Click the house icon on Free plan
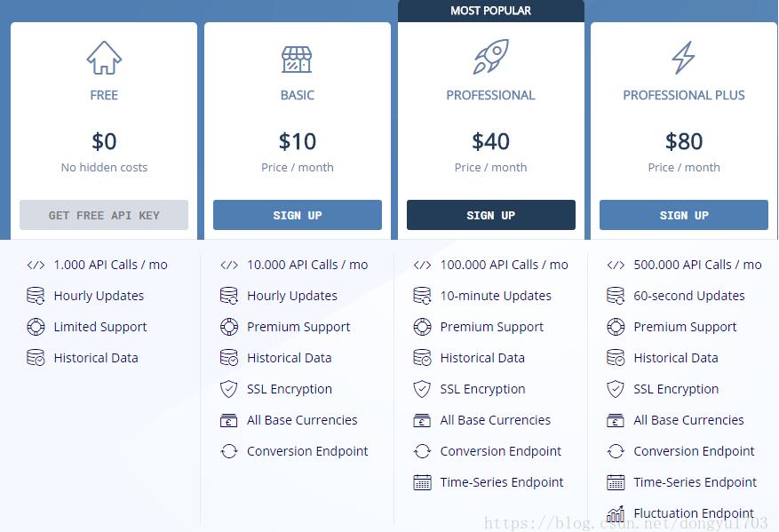This screenshot has width=779, height=532. click(104, 58)
